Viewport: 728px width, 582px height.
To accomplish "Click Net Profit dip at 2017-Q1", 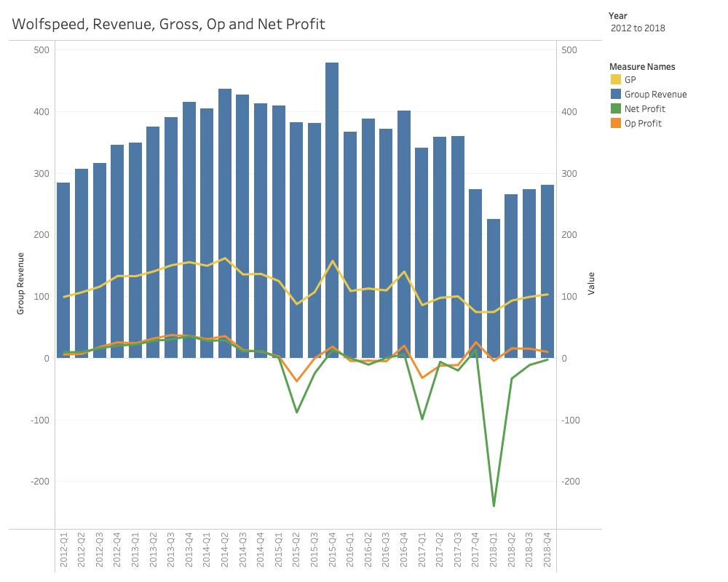I will (422, 418).
